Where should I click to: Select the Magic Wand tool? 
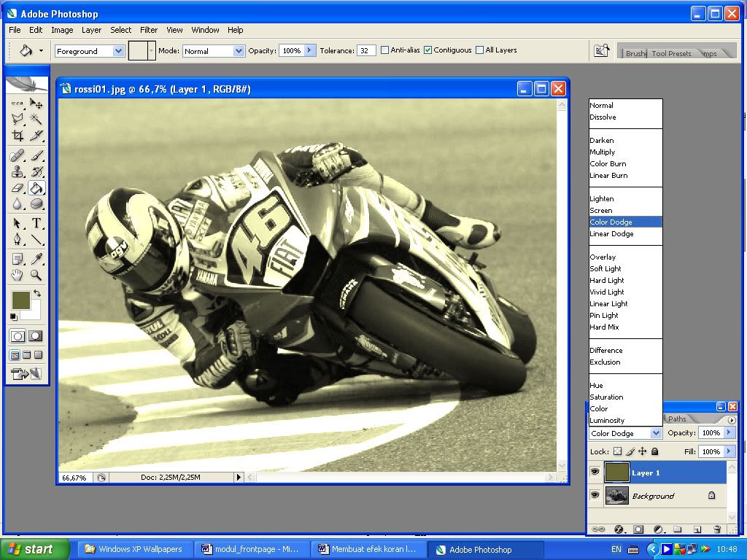coord(36,119)
